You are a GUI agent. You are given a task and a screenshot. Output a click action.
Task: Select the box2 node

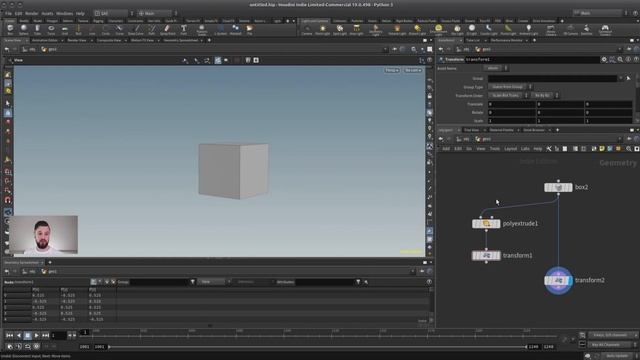coord(558,187)
